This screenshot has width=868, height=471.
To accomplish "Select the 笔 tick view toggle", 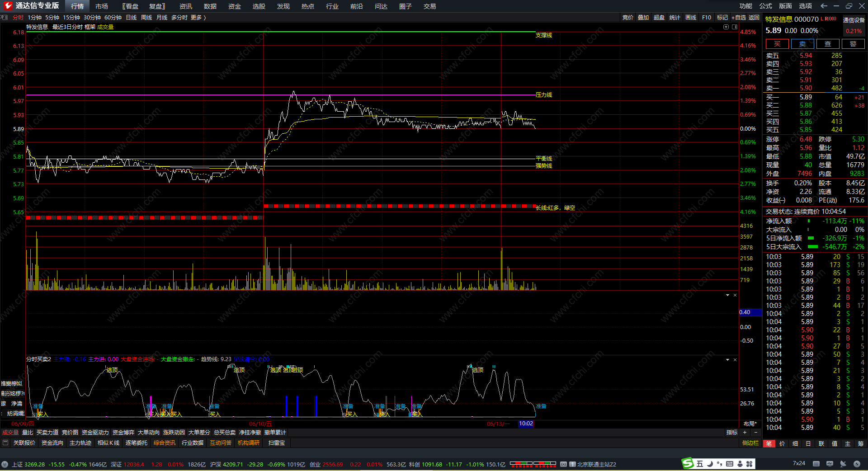I will (x=769, y=444).
